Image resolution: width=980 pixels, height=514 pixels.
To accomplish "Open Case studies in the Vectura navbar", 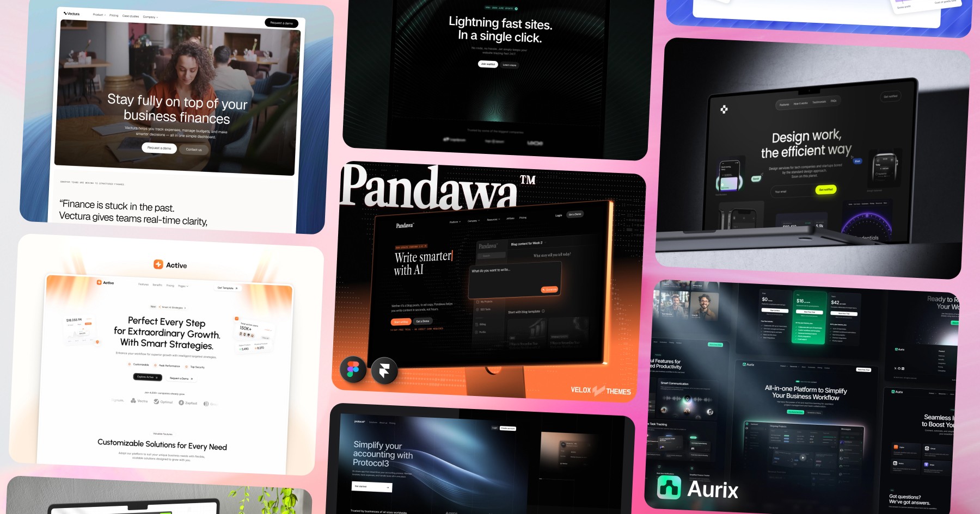I will (131, 16).
